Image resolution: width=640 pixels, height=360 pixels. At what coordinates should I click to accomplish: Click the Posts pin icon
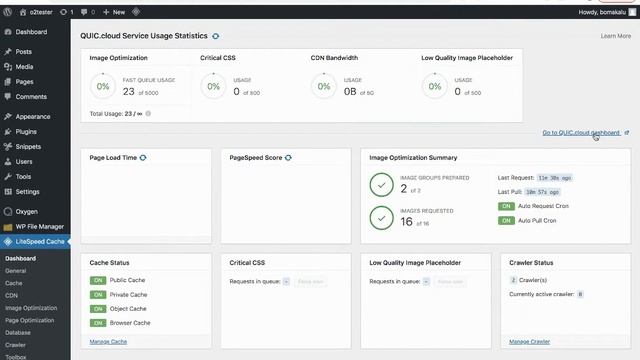[8, 52]
